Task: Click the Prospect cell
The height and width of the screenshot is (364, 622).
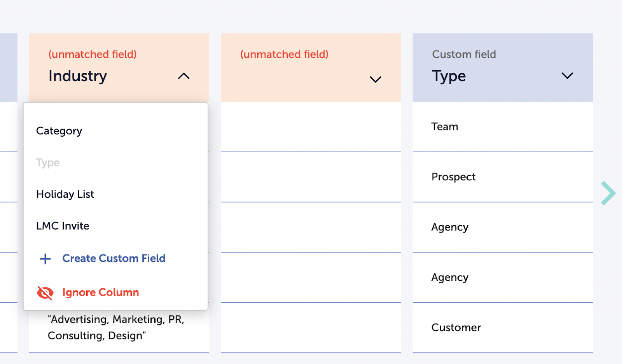Action: coord(453,177)
